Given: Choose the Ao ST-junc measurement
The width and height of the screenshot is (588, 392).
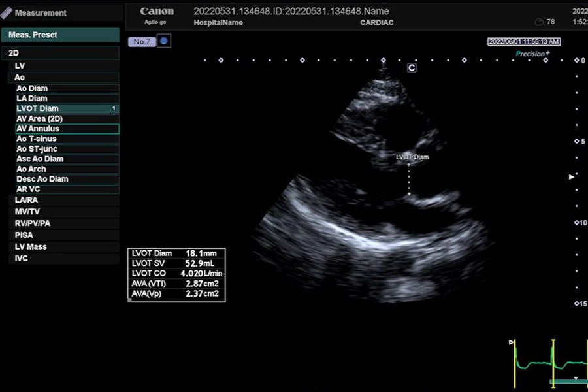Looking at the screenshot, I should [67, 149].
